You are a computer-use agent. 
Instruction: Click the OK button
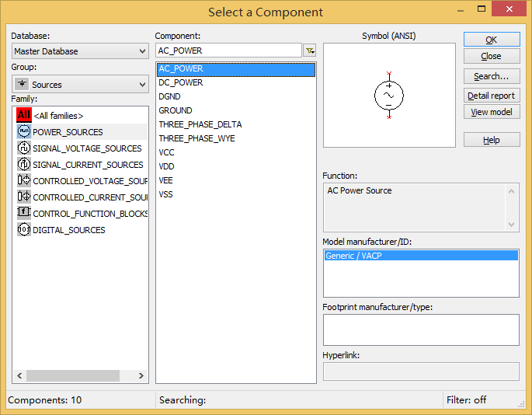point(492,40)
